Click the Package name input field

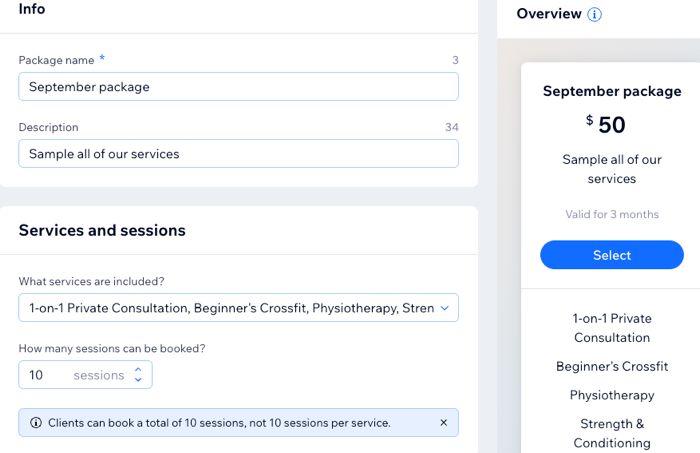238,87
